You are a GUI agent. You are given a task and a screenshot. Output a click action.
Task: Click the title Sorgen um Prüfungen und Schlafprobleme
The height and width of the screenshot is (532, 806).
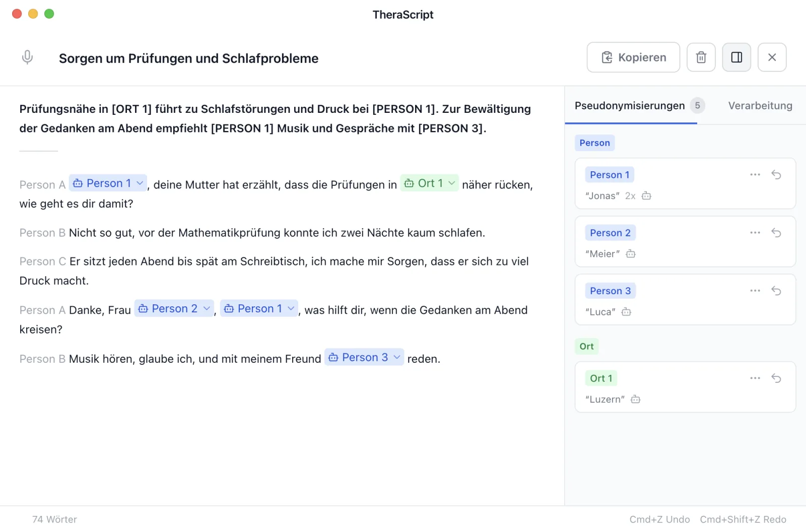click(x=188, y=58)
